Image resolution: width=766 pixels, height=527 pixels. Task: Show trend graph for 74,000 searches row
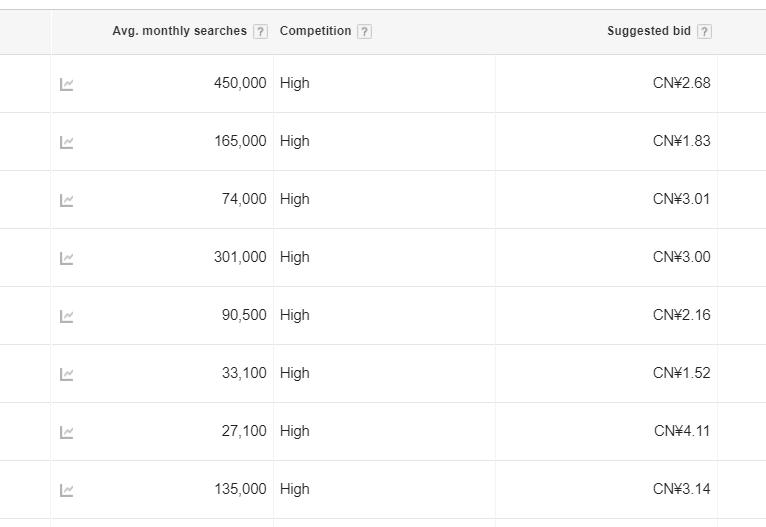pos(67,201)
